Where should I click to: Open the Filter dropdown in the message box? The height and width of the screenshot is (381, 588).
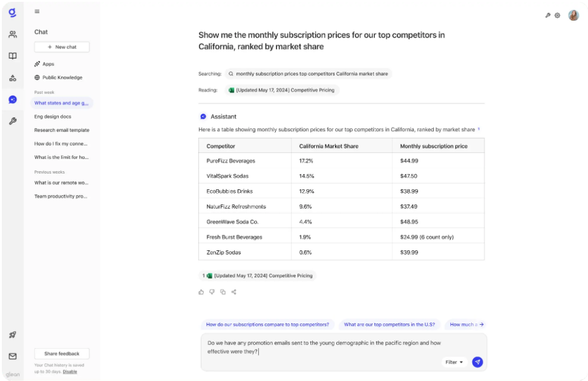[454, 362]
